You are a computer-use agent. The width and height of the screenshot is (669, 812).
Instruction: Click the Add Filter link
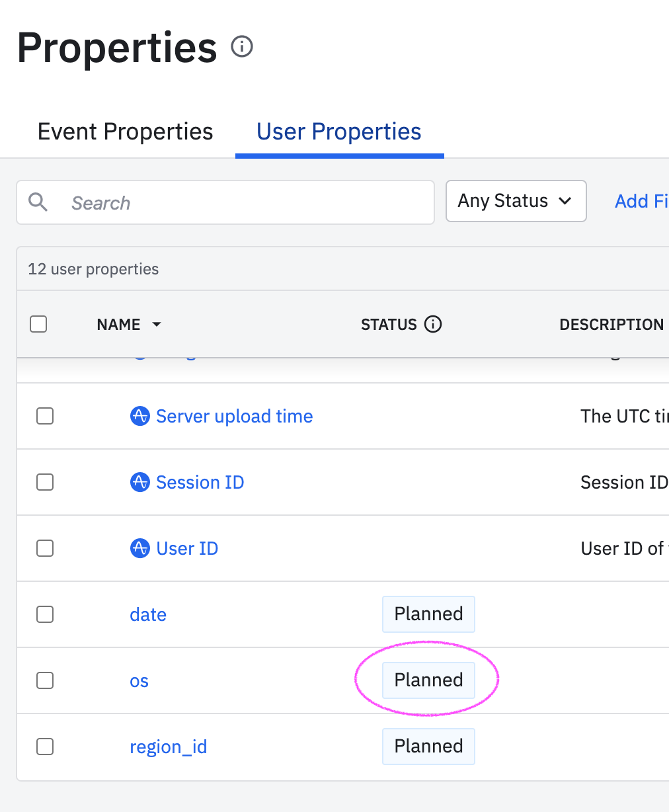[641, 201]
